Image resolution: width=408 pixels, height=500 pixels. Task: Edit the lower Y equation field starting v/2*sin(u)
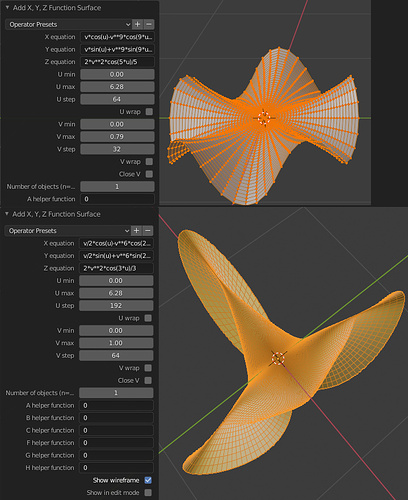(x=116, y=256)
